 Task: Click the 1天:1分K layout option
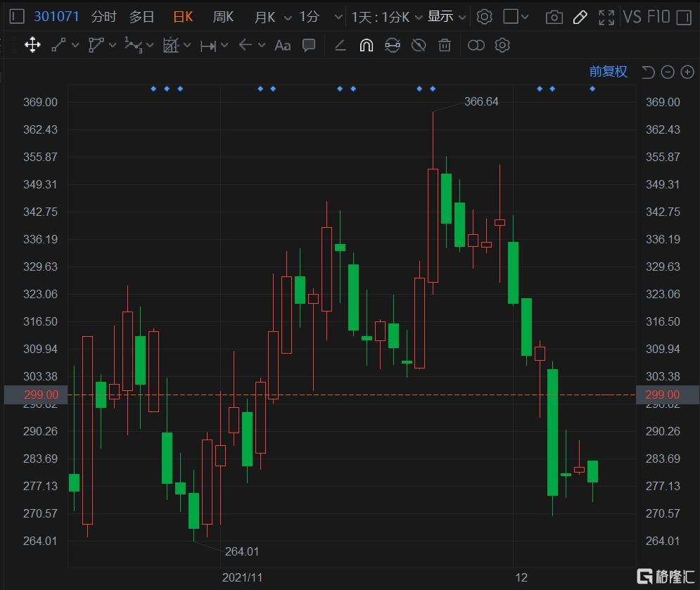[x=381, y=17]
